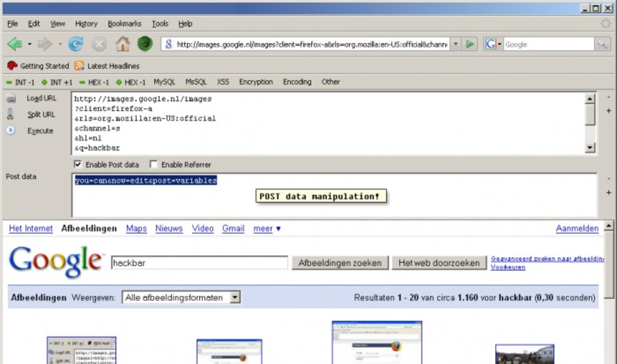This screenshot has width=617, height=364.
Task: Click the INT +1 button
Action: click(57, 82)
